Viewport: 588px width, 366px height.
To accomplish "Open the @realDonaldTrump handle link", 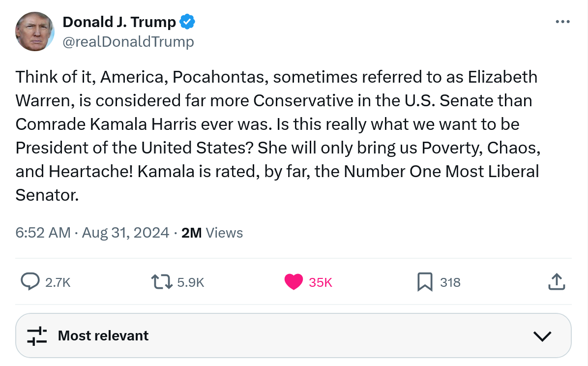I will click(128, 42).
